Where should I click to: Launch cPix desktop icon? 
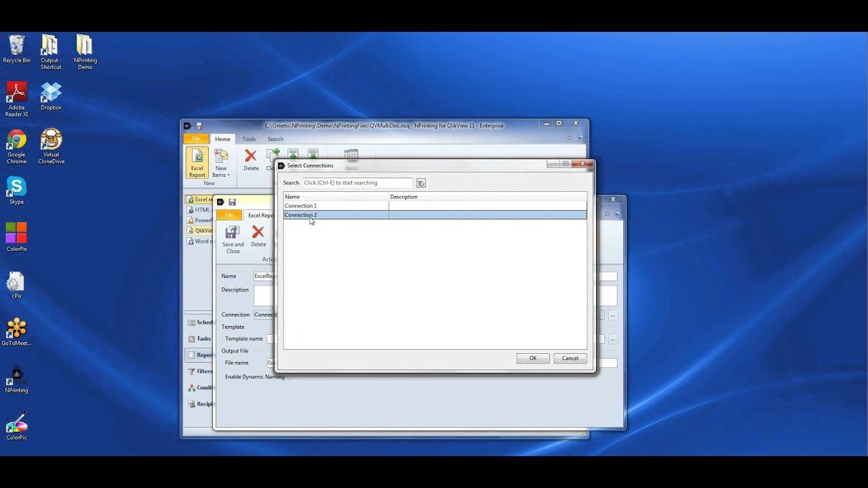[16, 285]
